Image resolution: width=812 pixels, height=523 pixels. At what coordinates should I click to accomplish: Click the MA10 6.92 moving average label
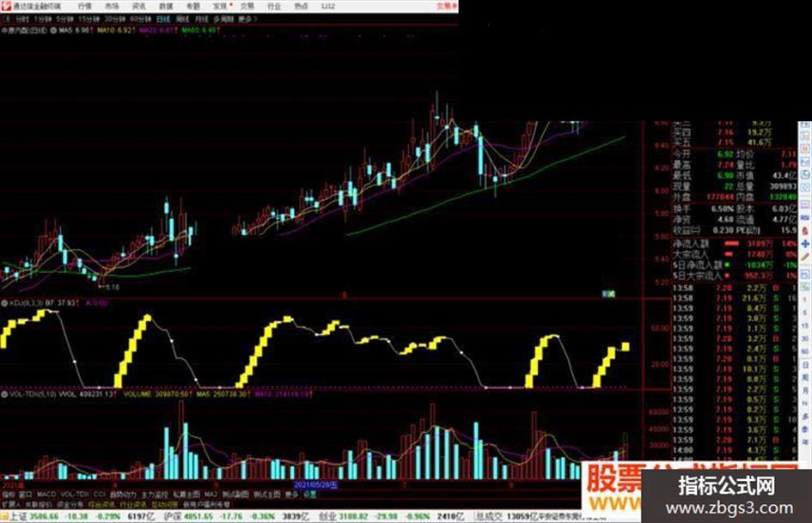(x=115, y=31)
